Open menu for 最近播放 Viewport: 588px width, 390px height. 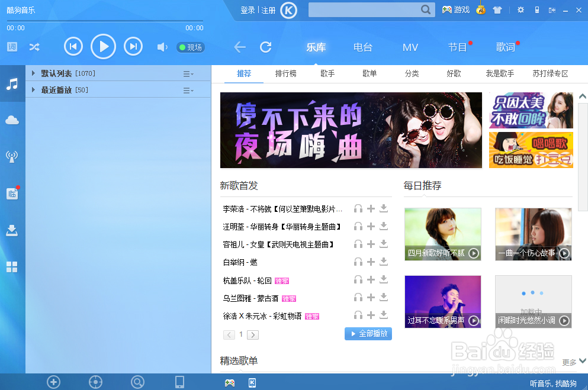point(188,91)
